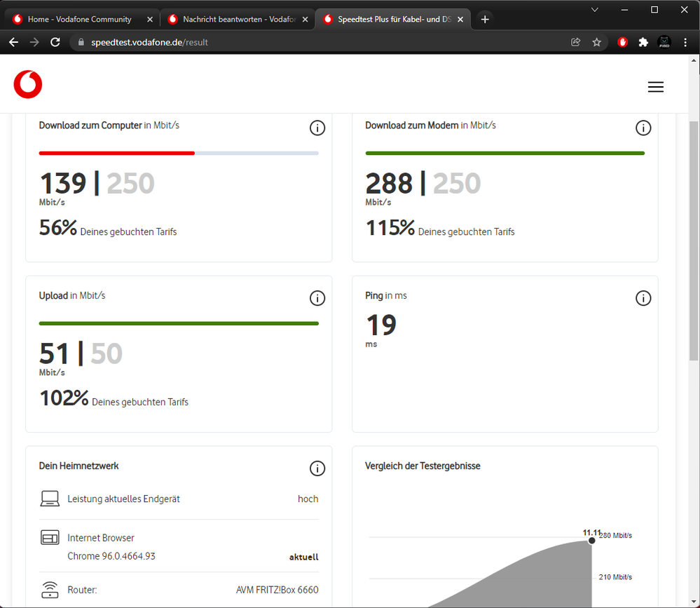
Task: Close the Home - Vodafone Community tab
Action: point(149,19)
